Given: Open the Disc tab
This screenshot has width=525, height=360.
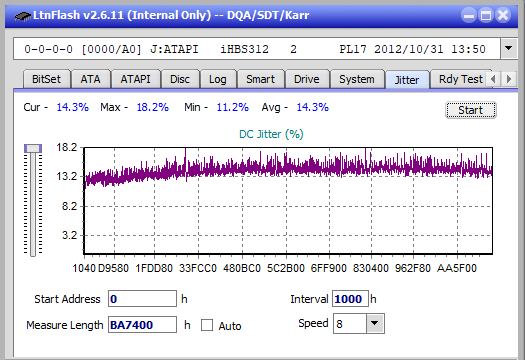Looking at the screenshot, I should (180, 79).
